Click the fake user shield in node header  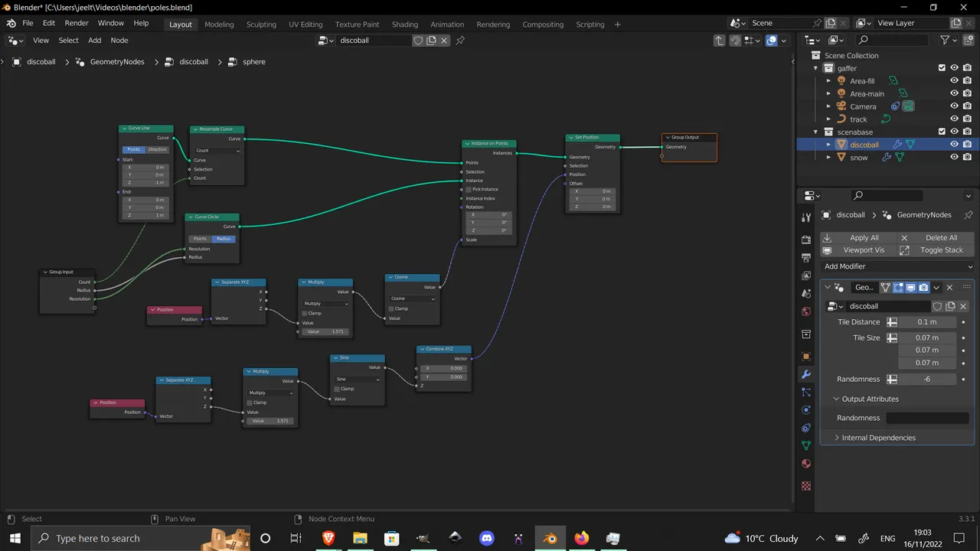[x=418, y=41]
